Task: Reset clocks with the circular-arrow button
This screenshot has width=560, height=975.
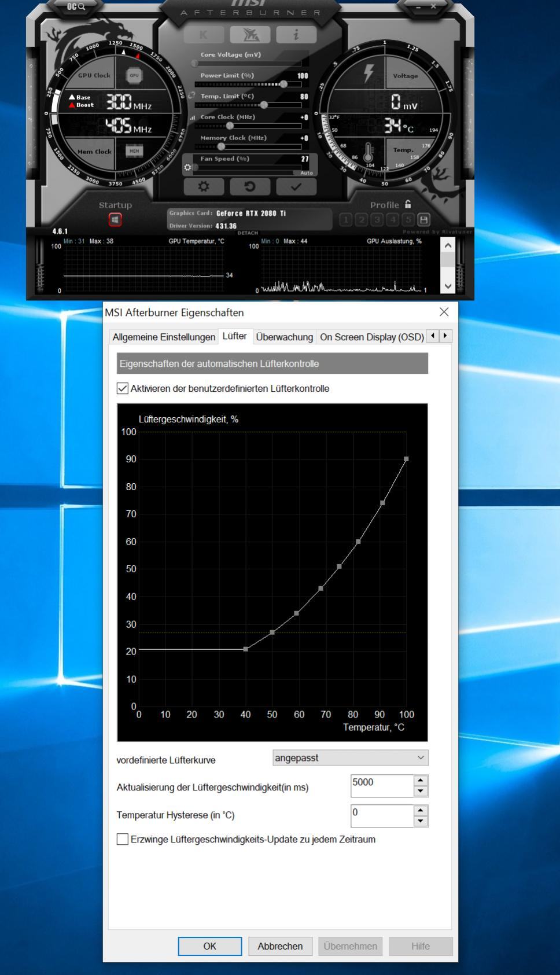Action: 250,187
